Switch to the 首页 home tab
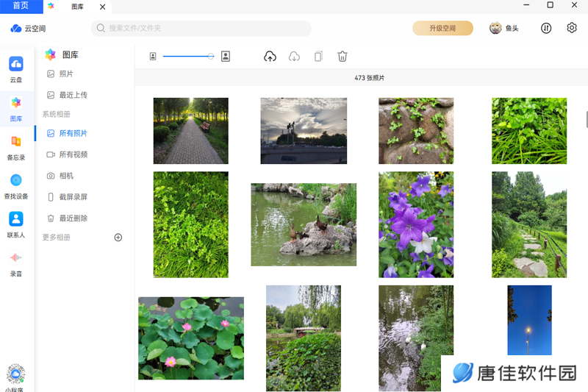Image resolution: width=588 pixels, height=392 pixels. tap(21, 7)
